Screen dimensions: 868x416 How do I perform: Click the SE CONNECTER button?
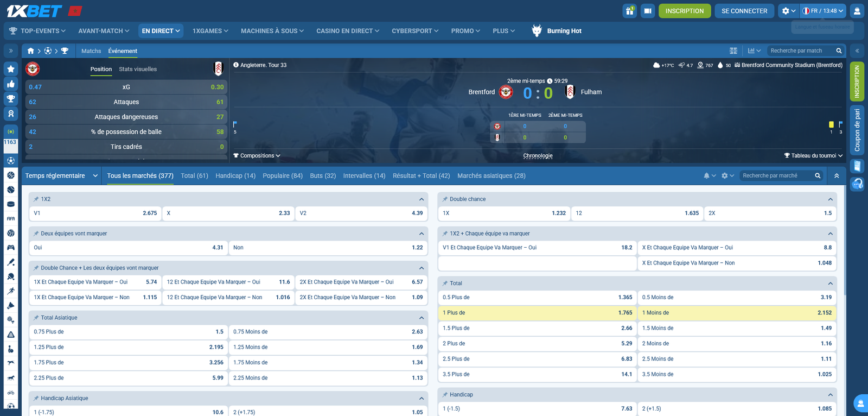[x=744, y=11]
